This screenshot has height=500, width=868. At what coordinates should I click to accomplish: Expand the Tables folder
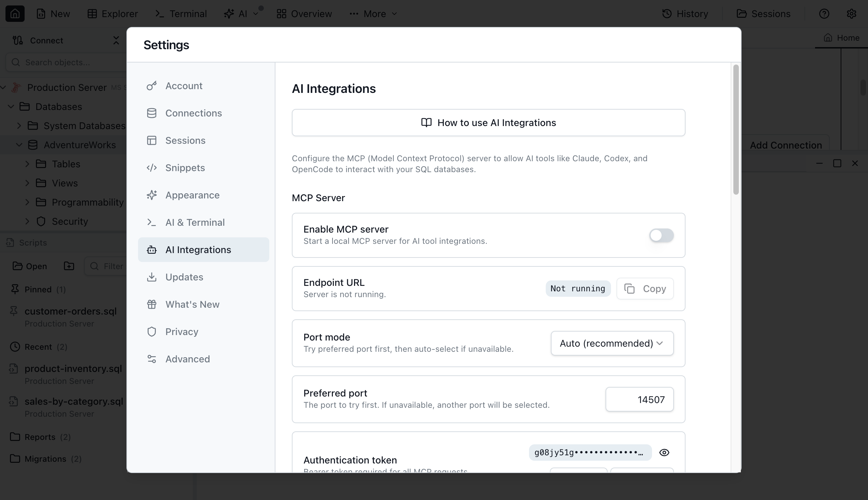27,164
